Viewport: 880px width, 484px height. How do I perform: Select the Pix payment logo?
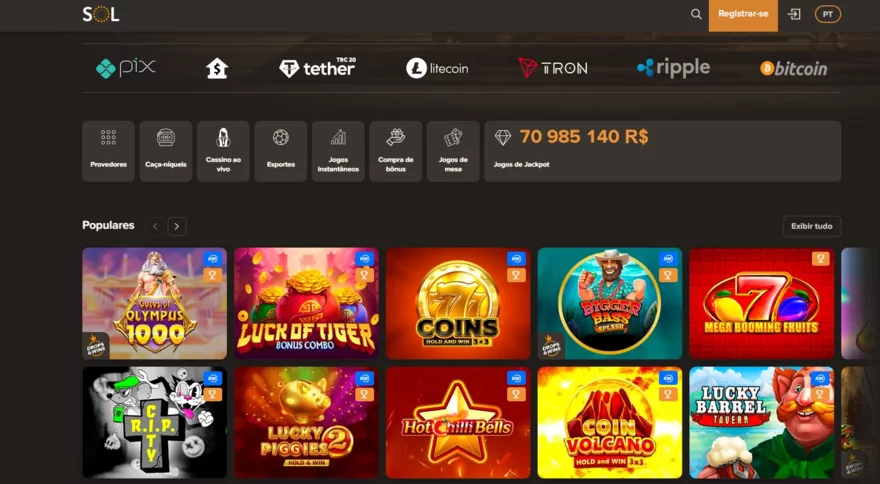coord(126,68)
